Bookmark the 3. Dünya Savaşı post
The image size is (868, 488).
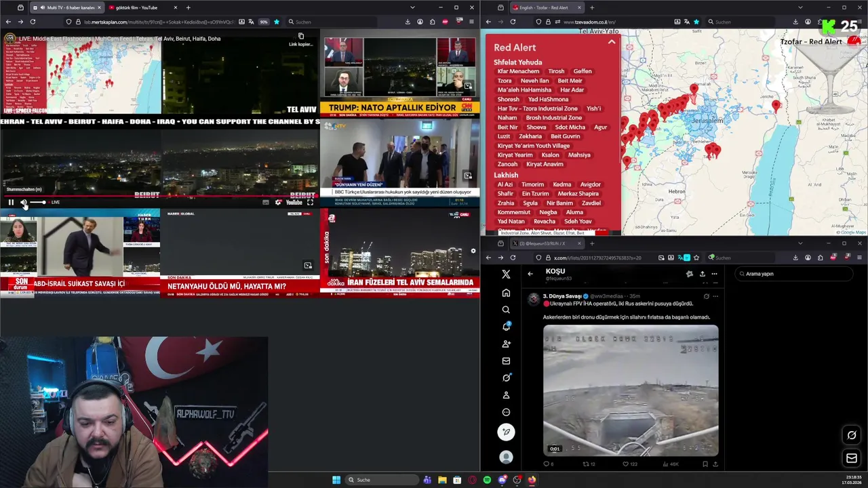[x=705, y=464]
